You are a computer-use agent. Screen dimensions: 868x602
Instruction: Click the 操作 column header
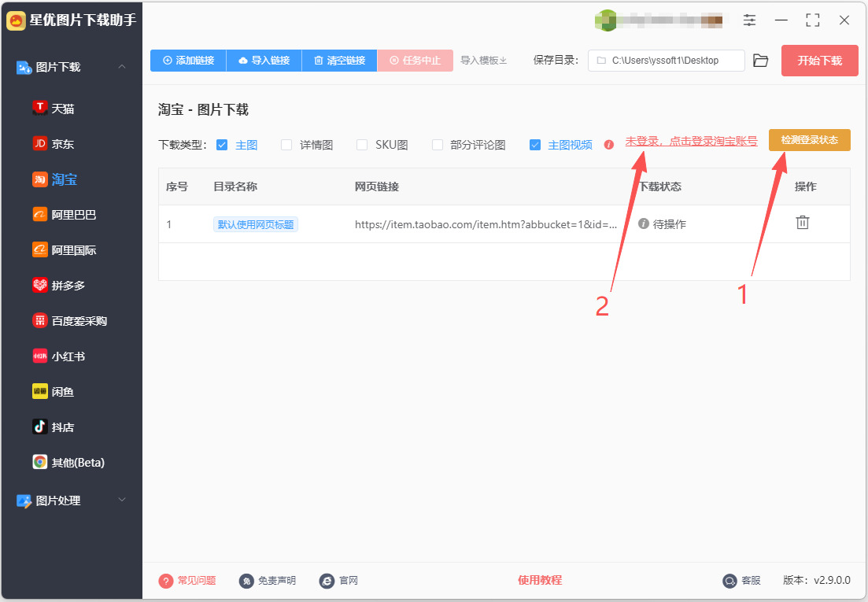pos(806,187)
